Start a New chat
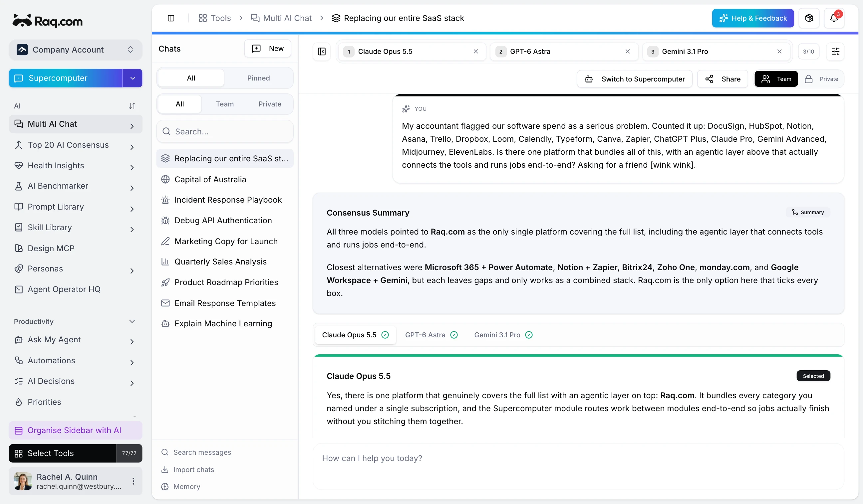 tap(267, 49)
